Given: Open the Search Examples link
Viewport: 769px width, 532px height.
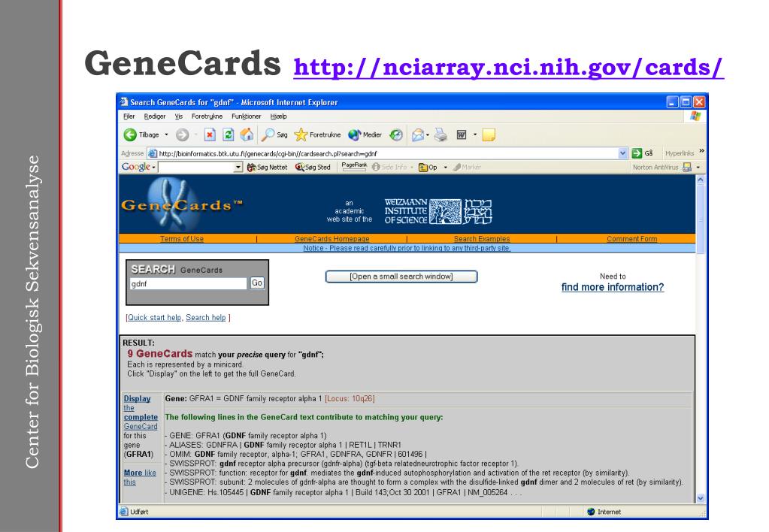Looking at the screenshot, I should [482, 239].
